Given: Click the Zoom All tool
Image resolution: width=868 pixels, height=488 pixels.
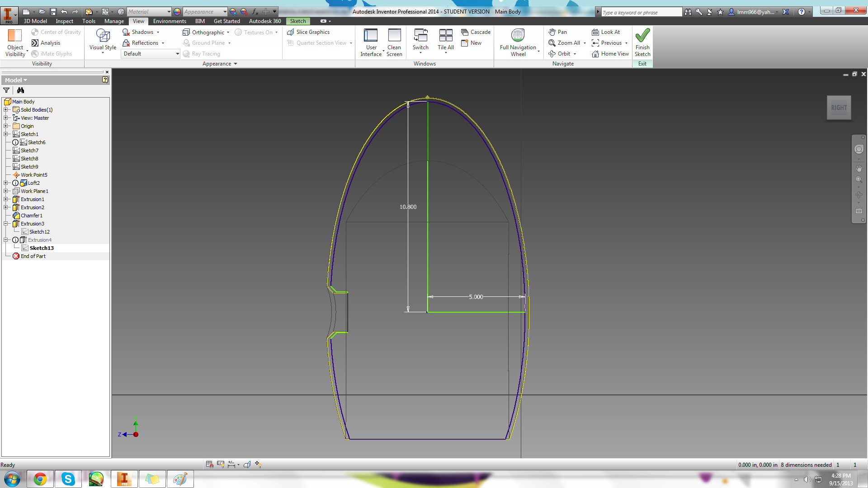Looking at the screenshot, I should [x=564, y=43].
